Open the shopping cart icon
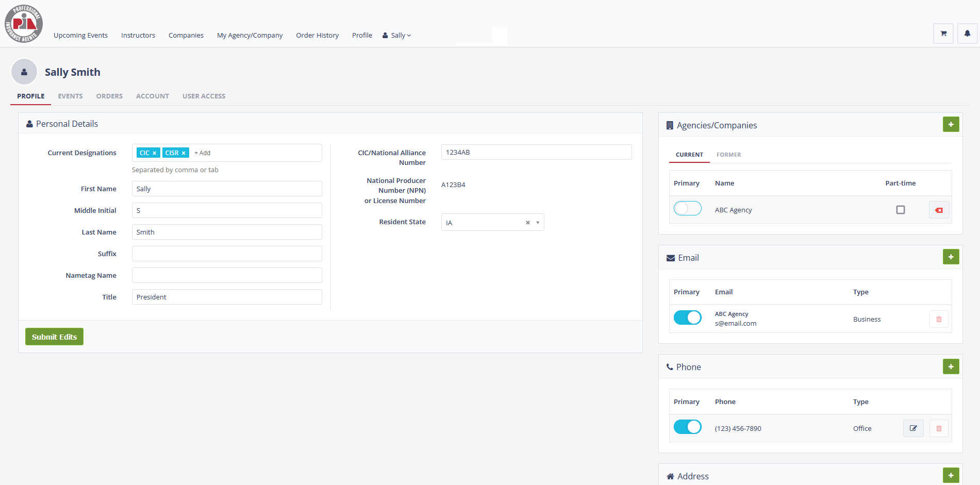This screenshot has height=485, width=980. pyautogui.click(x=943, y=34)
